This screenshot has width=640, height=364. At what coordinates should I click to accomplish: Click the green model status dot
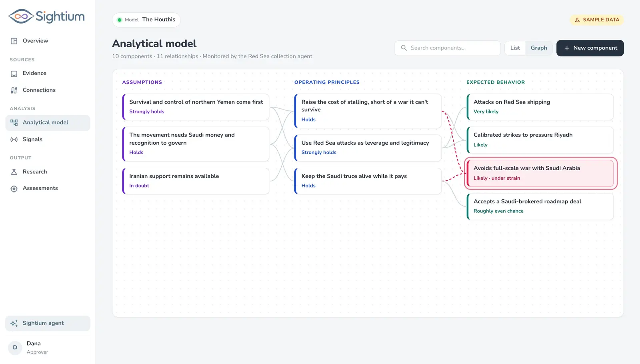[x=119, y=20]
